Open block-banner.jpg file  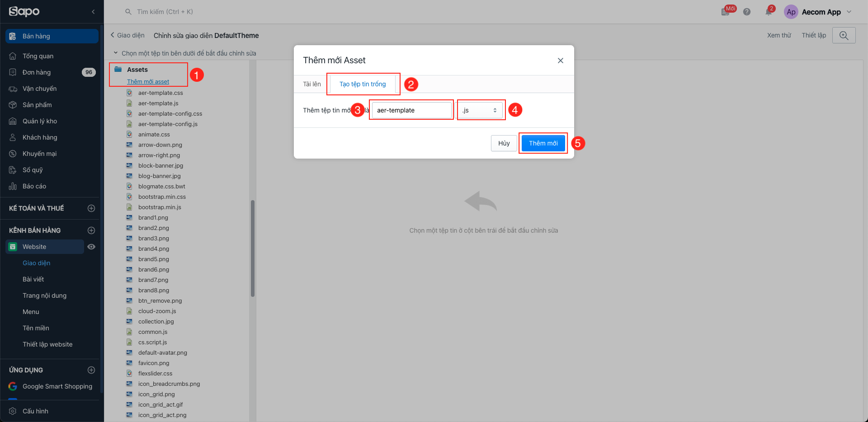click(x=160, y=165)
